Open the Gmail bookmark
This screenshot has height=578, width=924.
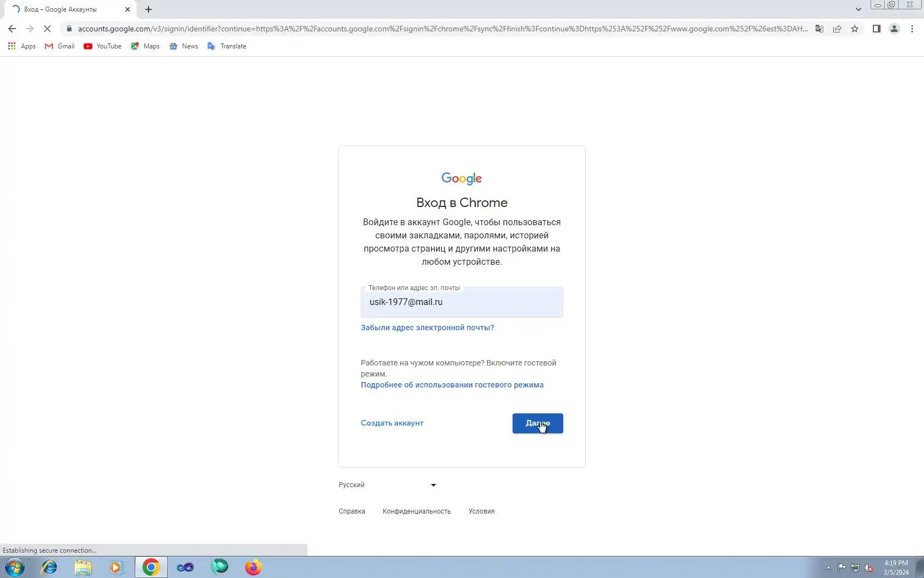coord(59,46)
